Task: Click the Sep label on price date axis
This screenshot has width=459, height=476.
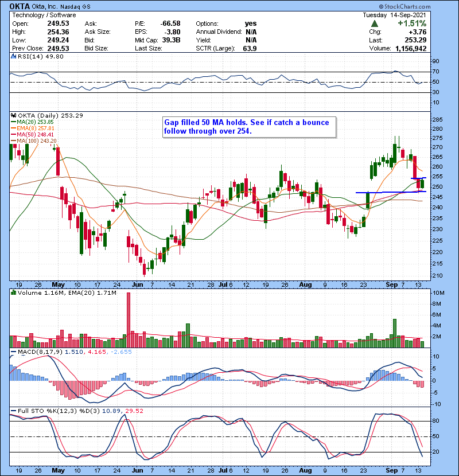Action: pos(391,284)
